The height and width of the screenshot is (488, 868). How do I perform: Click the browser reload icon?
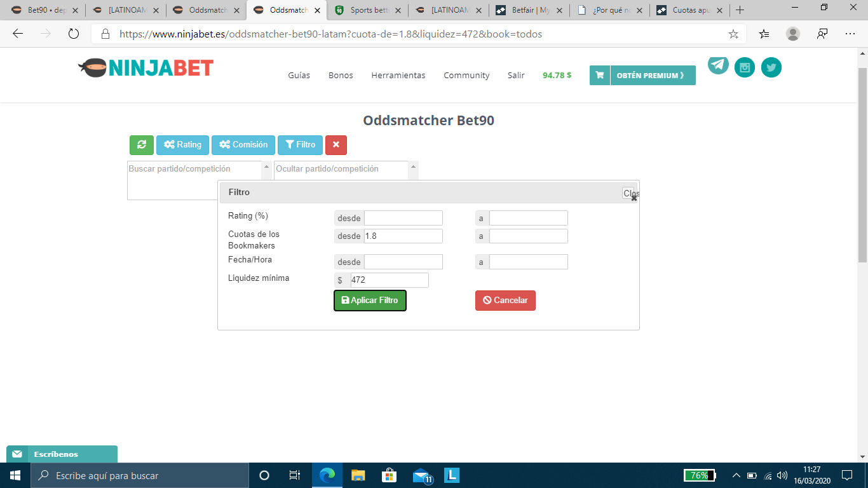pos(73,34)
